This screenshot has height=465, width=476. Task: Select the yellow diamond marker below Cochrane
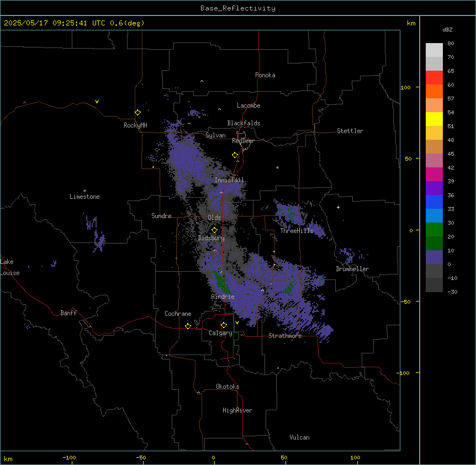[188, 326]
